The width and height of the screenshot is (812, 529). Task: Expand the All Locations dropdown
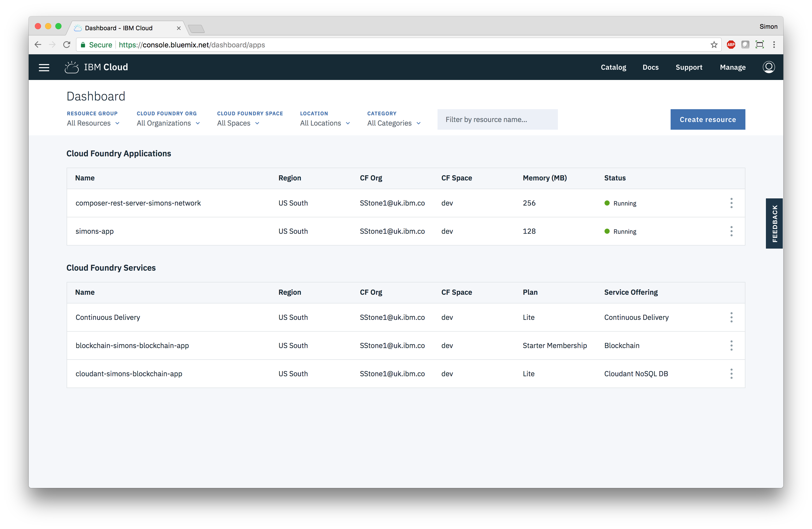point(325,123)
